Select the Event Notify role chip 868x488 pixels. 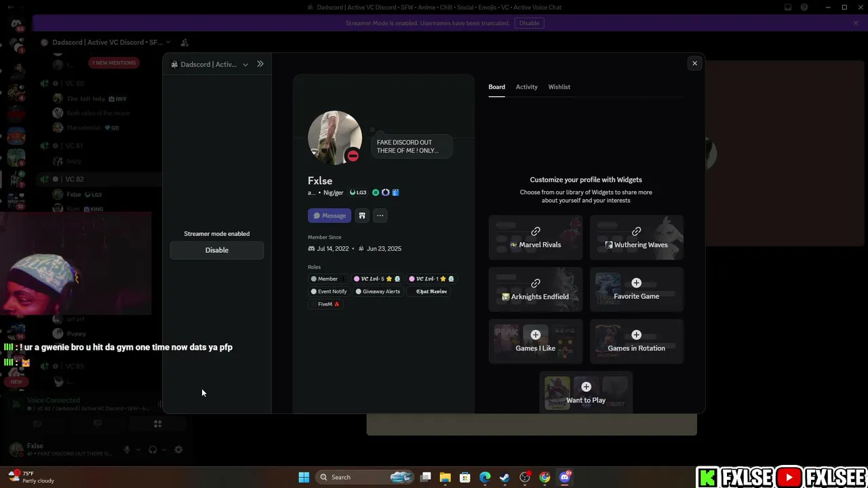pos(328,291)
